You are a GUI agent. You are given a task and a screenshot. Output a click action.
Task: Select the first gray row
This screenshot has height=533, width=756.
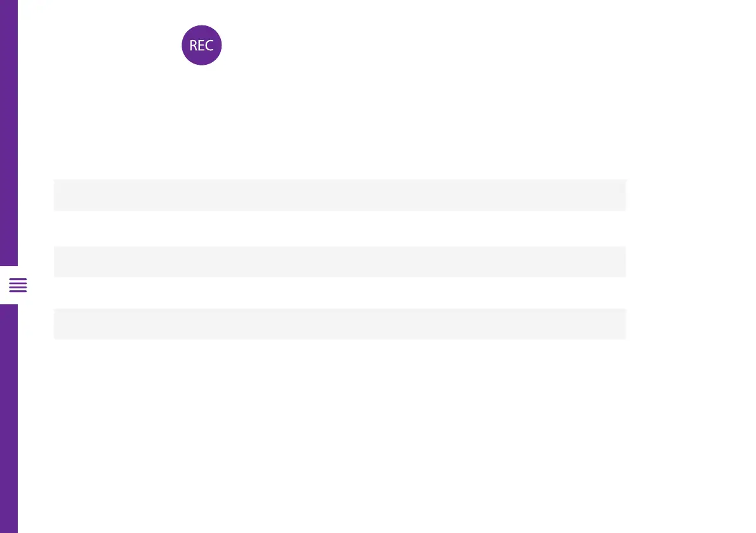340,195
